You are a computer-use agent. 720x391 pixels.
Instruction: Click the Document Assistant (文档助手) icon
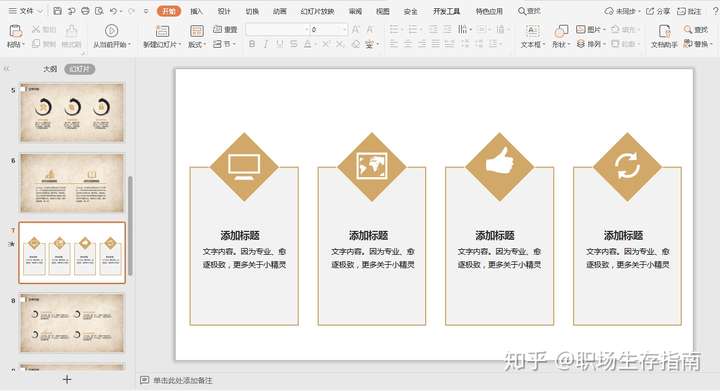pos(664,31)
